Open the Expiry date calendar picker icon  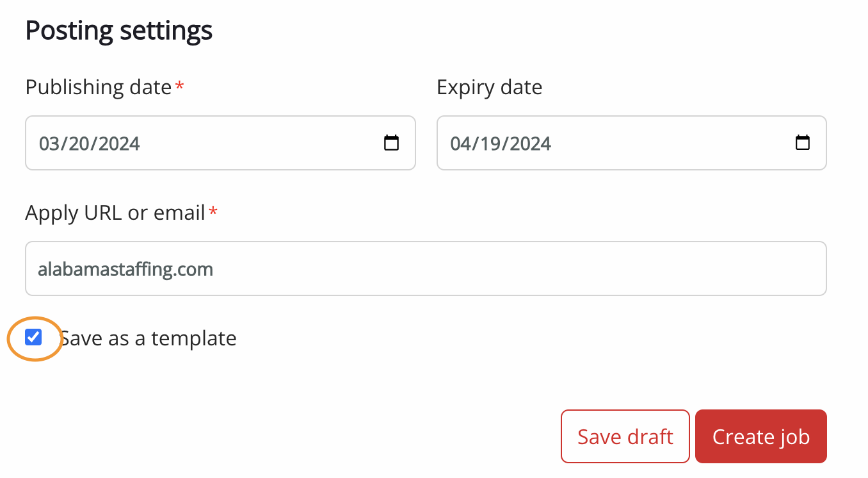point(802,143)
